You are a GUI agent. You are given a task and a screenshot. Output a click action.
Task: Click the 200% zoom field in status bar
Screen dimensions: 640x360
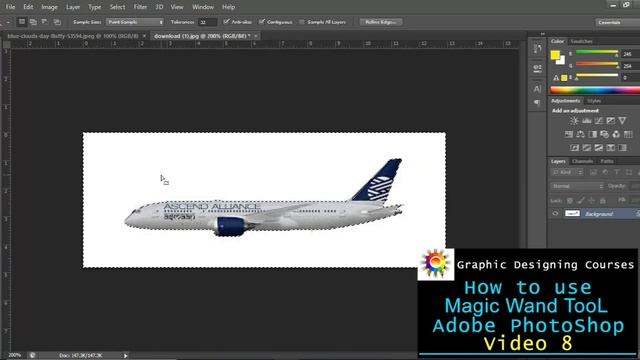[14, 356]
